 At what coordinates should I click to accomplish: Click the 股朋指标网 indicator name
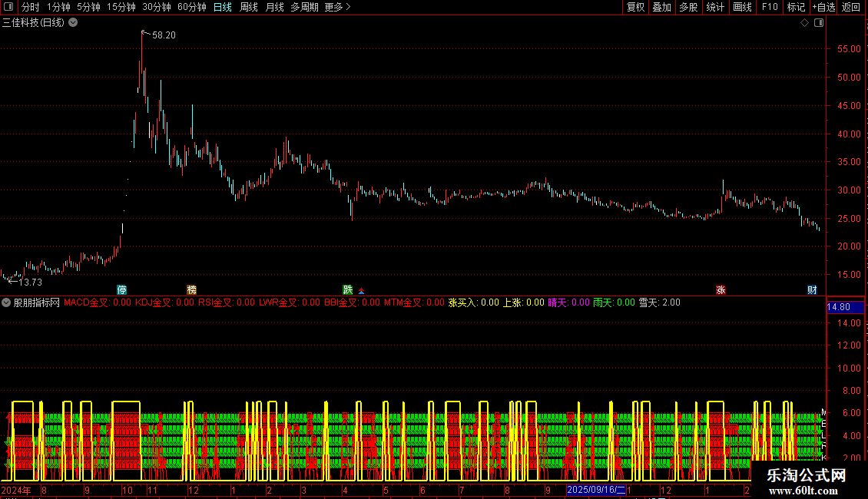pyautogui.click(x=37, y=302)
